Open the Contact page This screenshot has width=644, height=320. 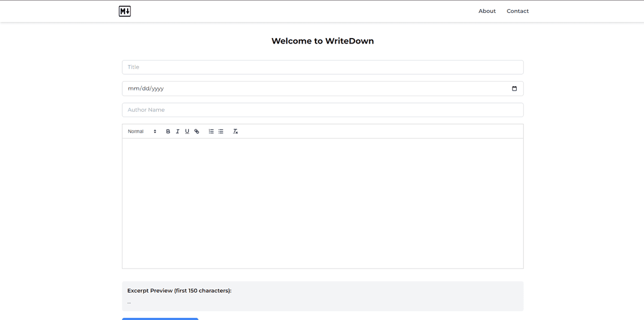[518, 11]
